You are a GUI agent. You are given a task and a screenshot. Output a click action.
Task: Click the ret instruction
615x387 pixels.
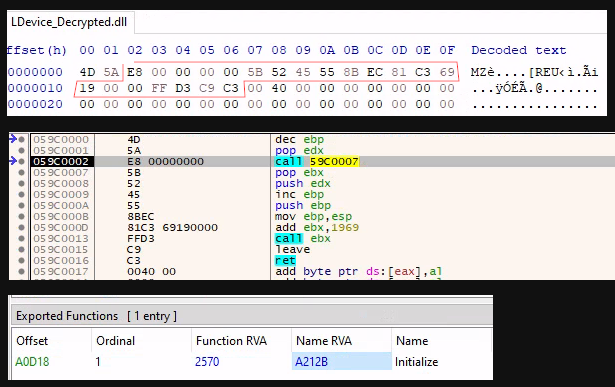tap(285, 260)
